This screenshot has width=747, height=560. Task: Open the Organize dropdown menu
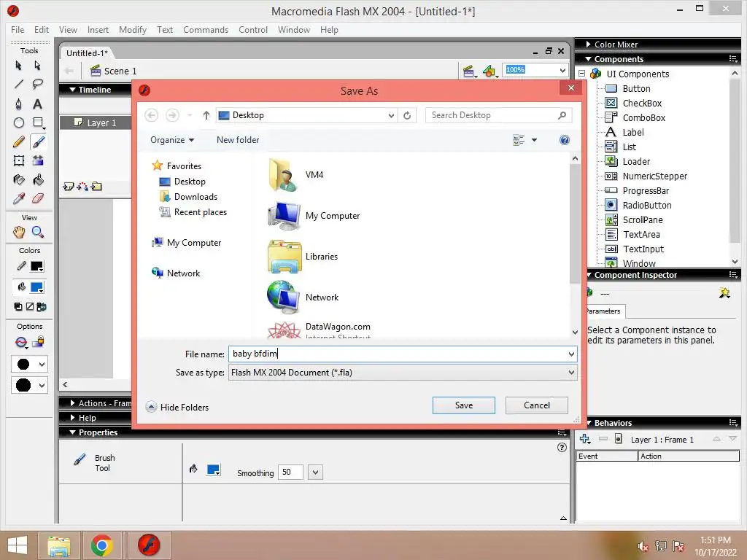click(172, 140)
